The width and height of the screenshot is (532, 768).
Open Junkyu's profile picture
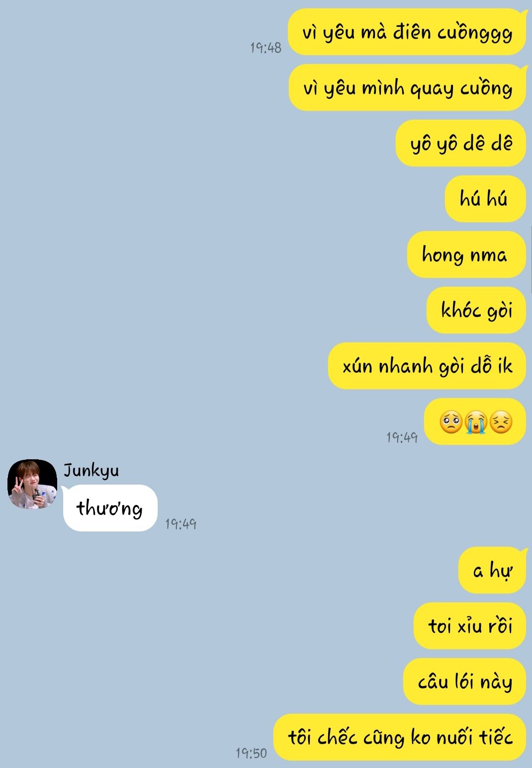32,484
